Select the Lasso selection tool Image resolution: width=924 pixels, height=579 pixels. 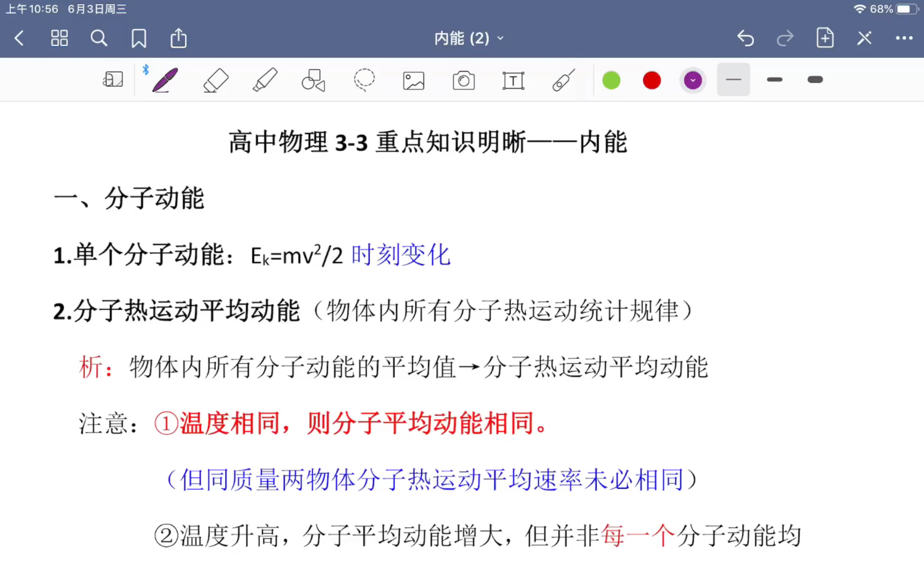(x=364, y=80)
